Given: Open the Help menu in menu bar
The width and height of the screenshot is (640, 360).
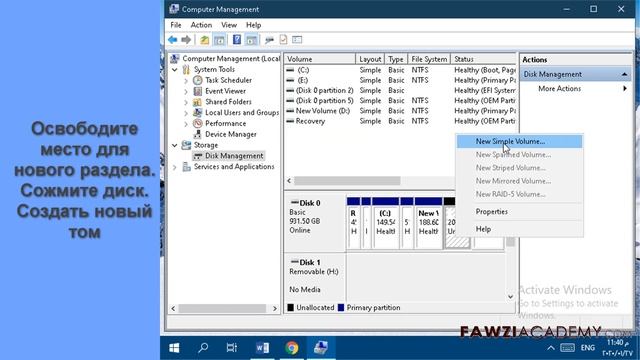Looking at the screenshot, I should pos(253,25).
